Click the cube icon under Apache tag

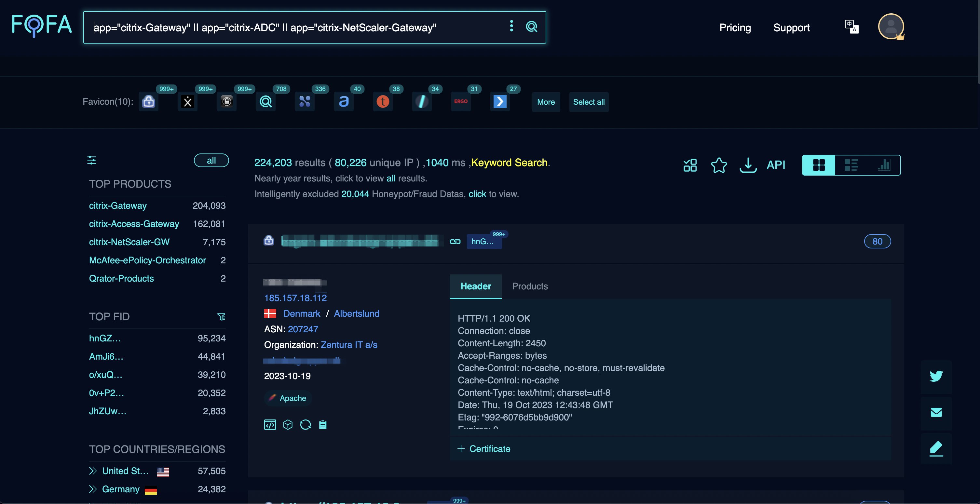[288, 425]
